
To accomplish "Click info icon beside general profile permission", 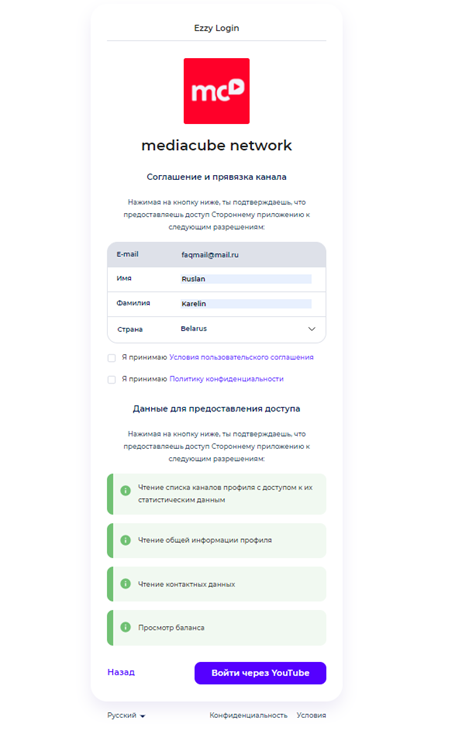I will [125, 540].
